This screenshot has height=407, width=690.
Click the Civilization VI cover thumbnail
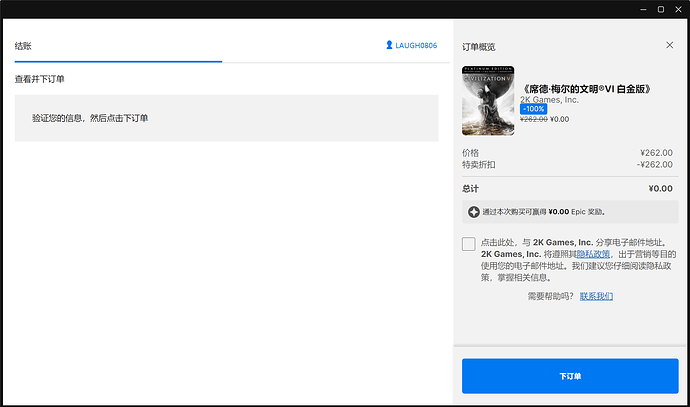tap(488, 101)
